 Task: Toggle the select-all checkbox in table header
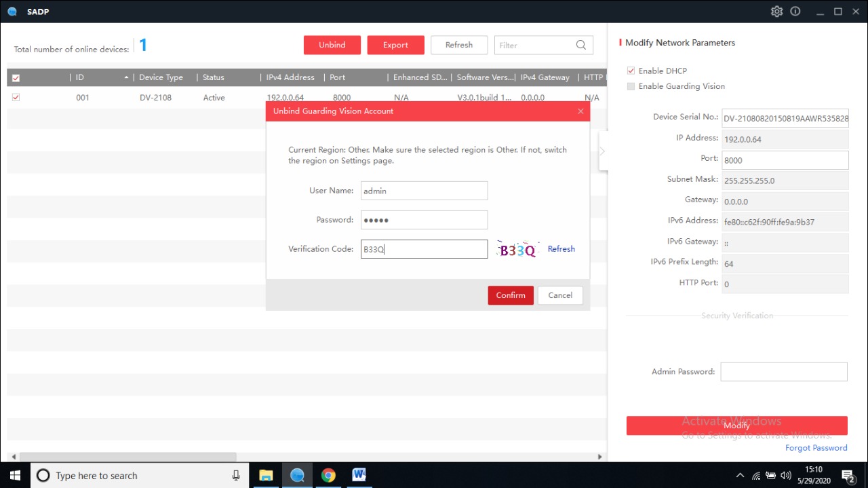tap(16, 78)
